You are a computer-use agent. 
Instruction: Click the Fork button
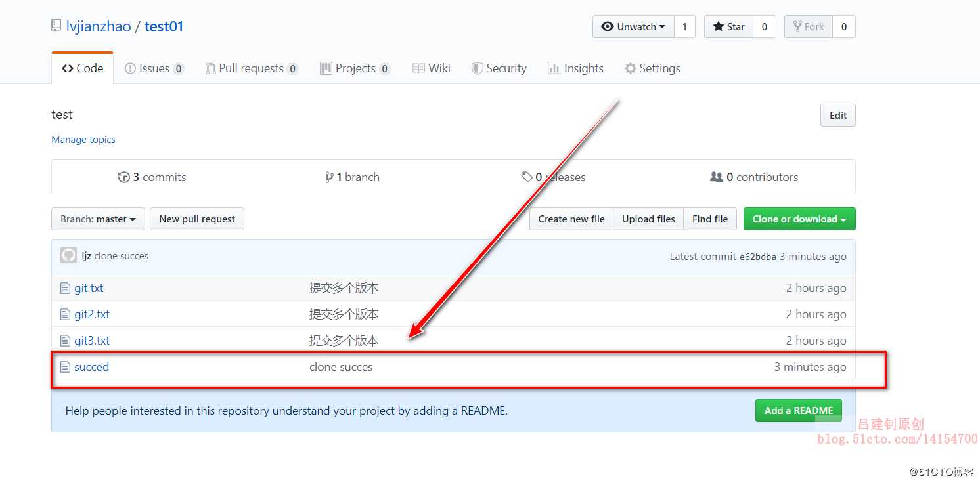809,26
